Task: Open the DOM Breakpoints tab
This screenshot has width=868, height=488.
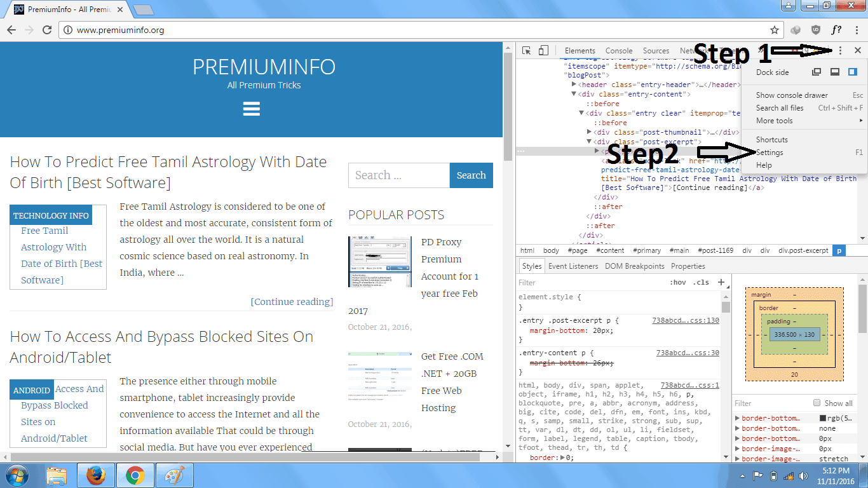Action: [x=634, y=266]
